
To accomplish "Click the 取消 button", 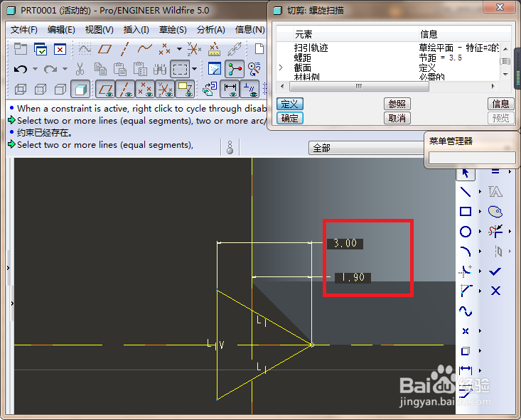I will tap(397, 118).
